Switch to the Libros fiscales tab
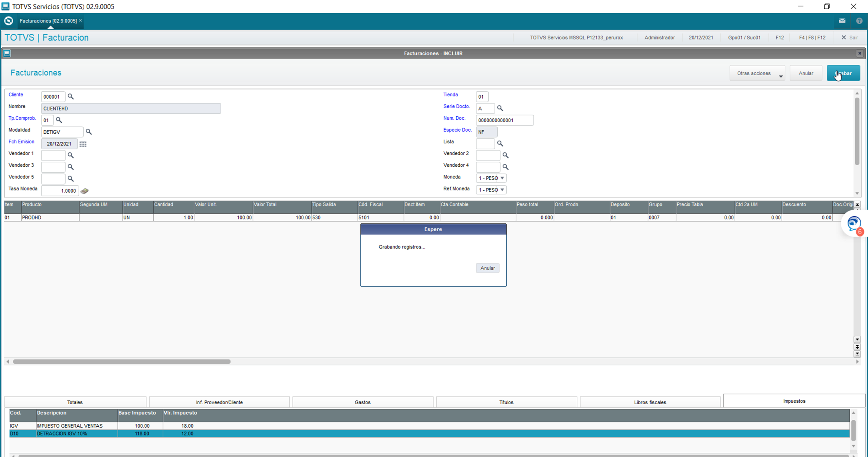Viewport: 868px width, 457px height. click(650, 402)
